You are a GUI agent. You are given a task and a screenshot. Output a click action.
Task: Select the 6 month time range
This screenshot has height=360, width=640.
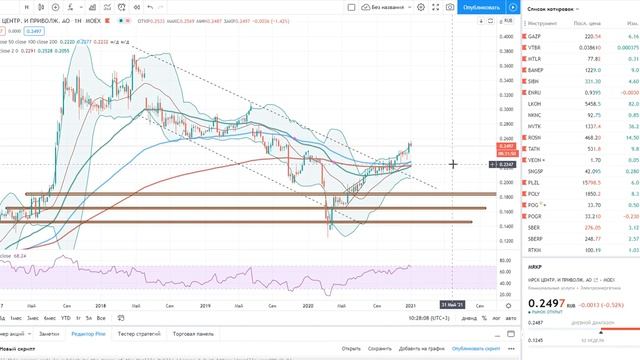tap(50, 318)
